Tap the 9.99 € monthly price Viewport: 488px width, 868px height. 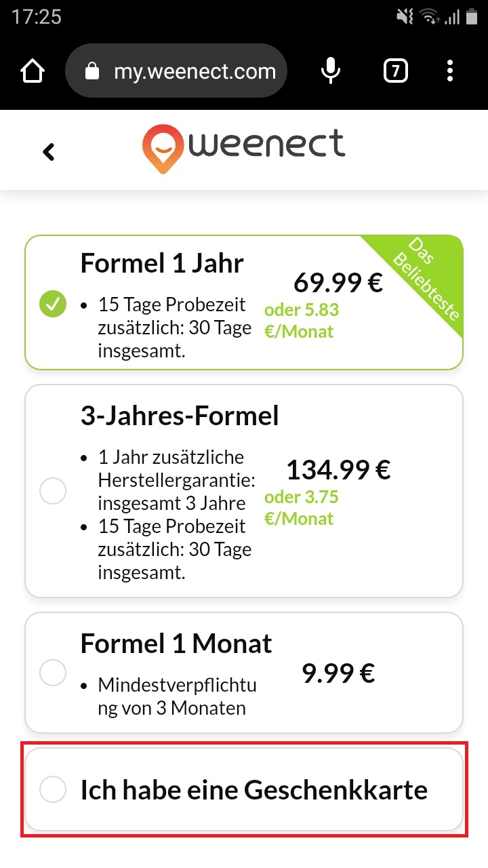click(338, 673)
